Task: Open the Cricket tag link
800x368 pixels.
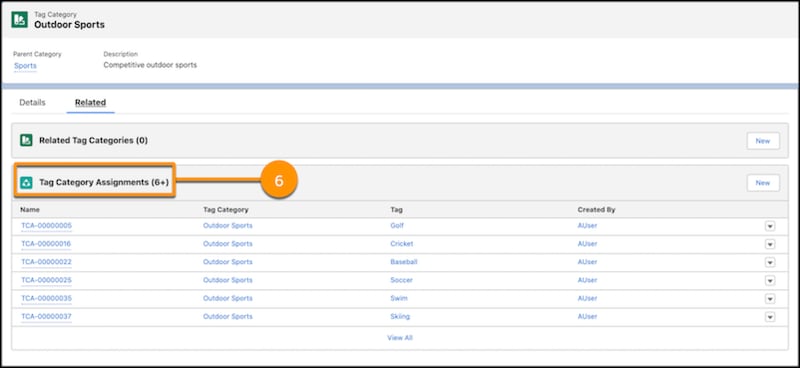Action: tap(402, 244)
